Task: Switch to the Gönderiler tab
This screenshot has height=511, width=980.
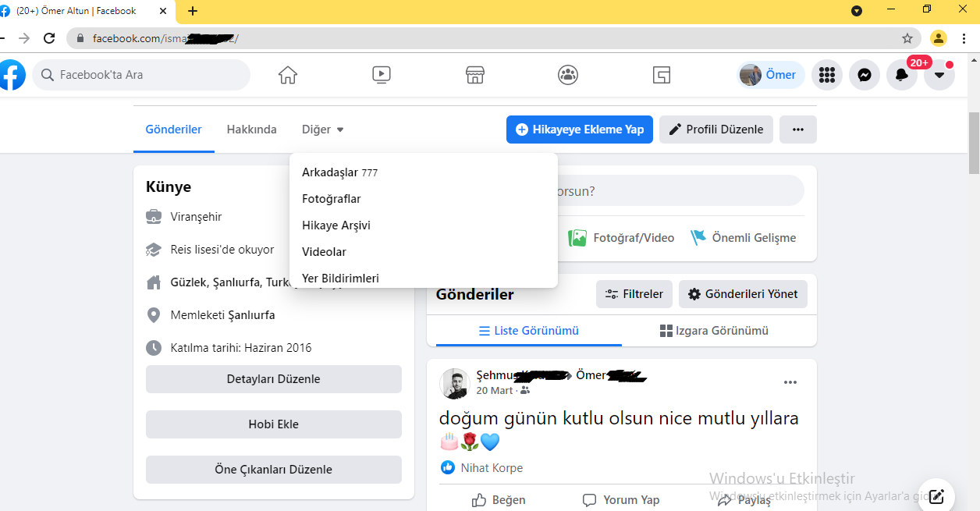Action: pyautogui.click(x=174, y=130)
